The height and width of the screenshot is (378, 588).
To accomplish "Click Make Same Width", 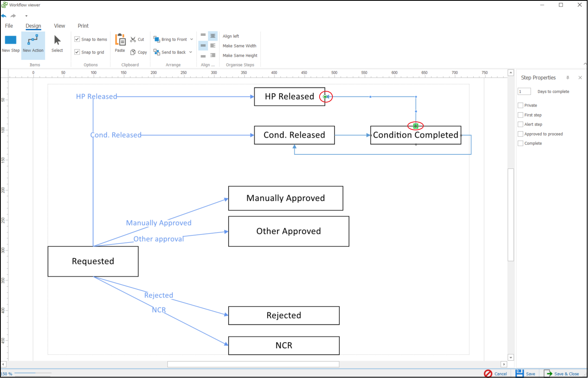I will click(239, 46).
